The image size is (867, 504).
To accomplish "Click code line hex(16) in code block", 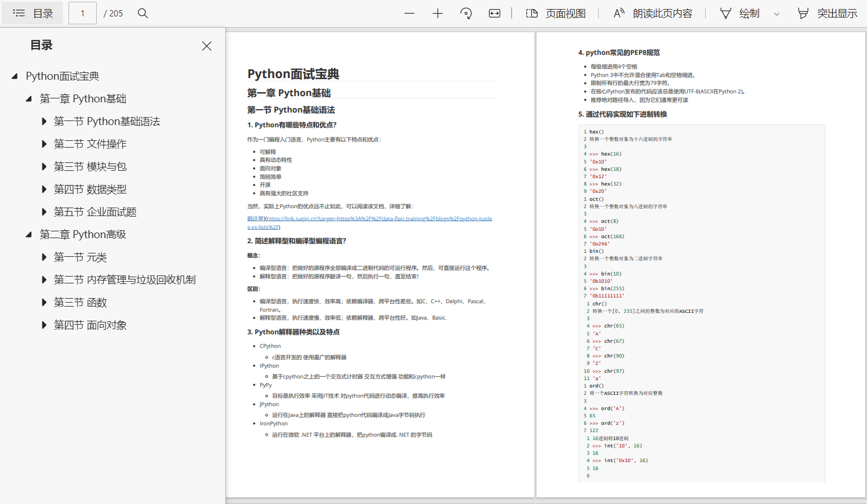I will click(x=606, y=154).
